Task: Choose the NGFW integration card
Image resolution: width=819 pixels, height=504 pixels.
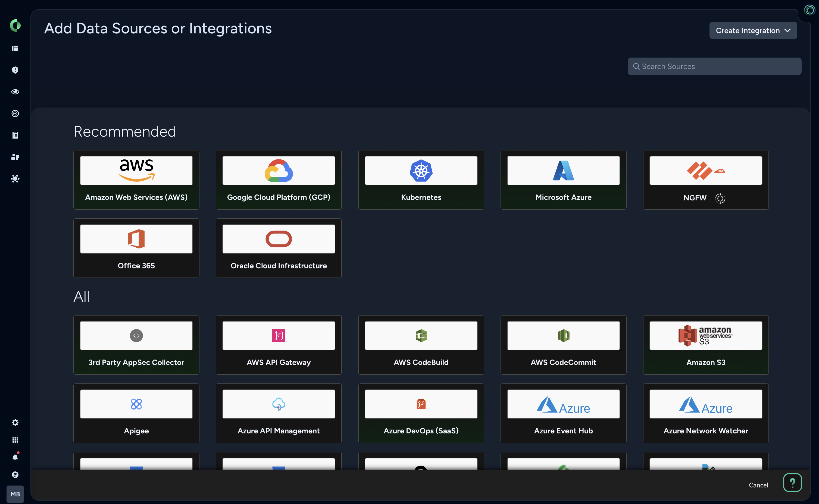Action: pyautogui.click(x=706, y=180)
